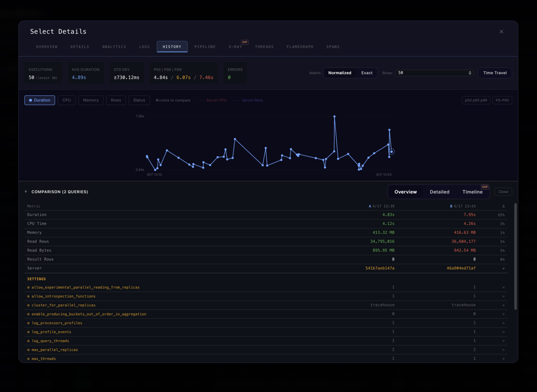Click gear icon for log_query_threads
Screen dimensions: 537x392
coord(28,341)
